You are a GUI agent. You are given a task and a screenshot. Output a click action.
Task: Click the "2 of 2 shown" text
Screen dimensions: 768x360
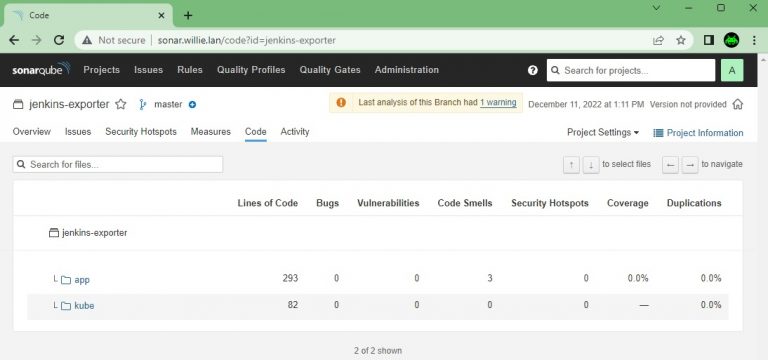[378, 351]
